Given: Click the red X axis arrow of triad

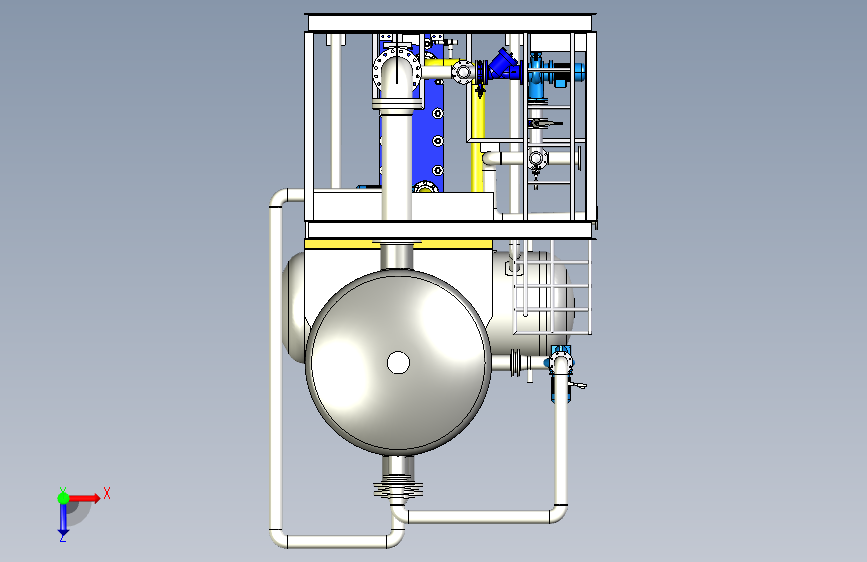Looking at the screenshot, I should tap(84, 498).
